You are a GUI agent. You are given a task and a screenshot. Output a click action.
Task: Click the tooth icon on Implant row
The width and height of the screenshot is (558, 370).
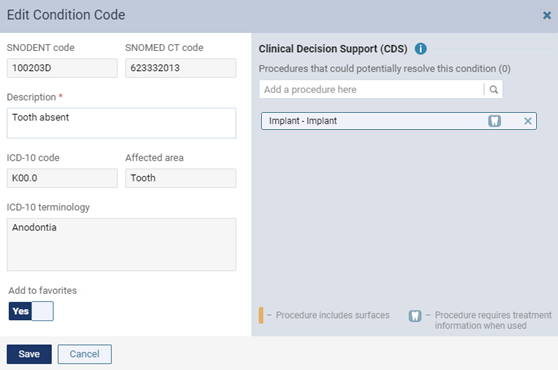[x=494, y=121]
